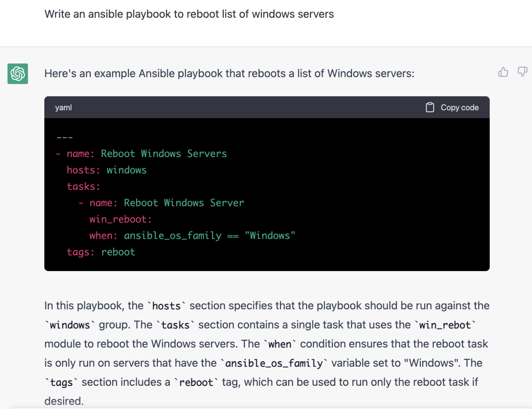Click the inline code `hosts` in paragraph
Image resolution: width=532 pixels, height=409 pixels.
pos(167,306)
